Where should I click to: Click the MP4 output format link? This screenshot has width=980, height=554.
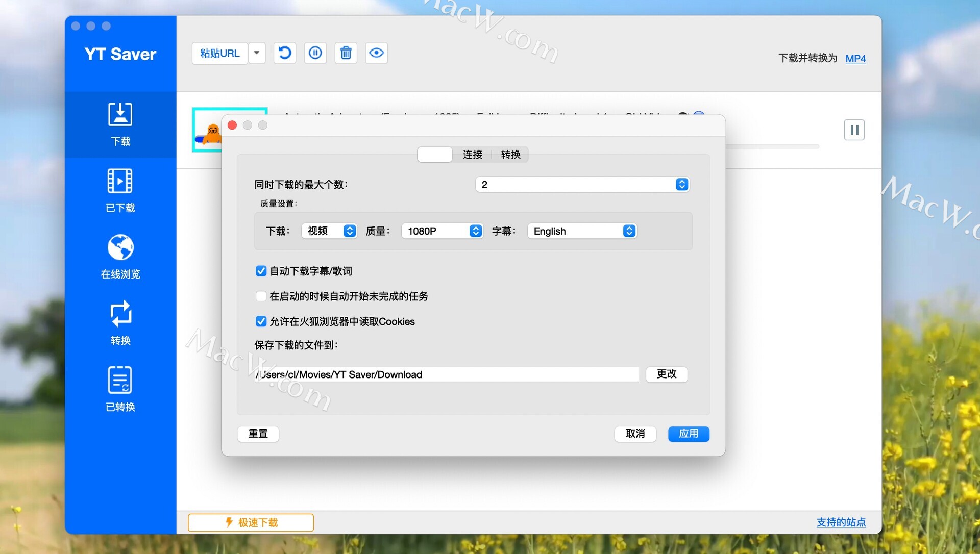click(855, 58)
